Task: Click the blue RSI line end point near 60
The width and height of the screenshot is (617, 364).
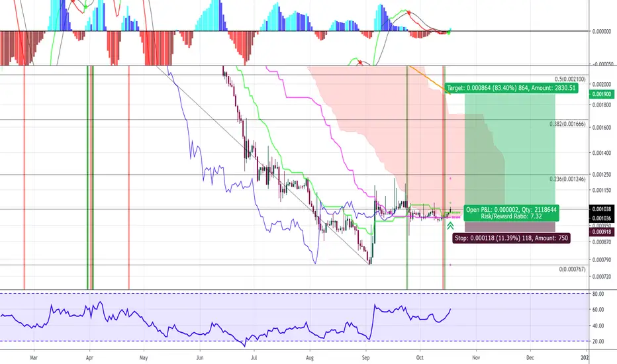Action: point(450,309)
